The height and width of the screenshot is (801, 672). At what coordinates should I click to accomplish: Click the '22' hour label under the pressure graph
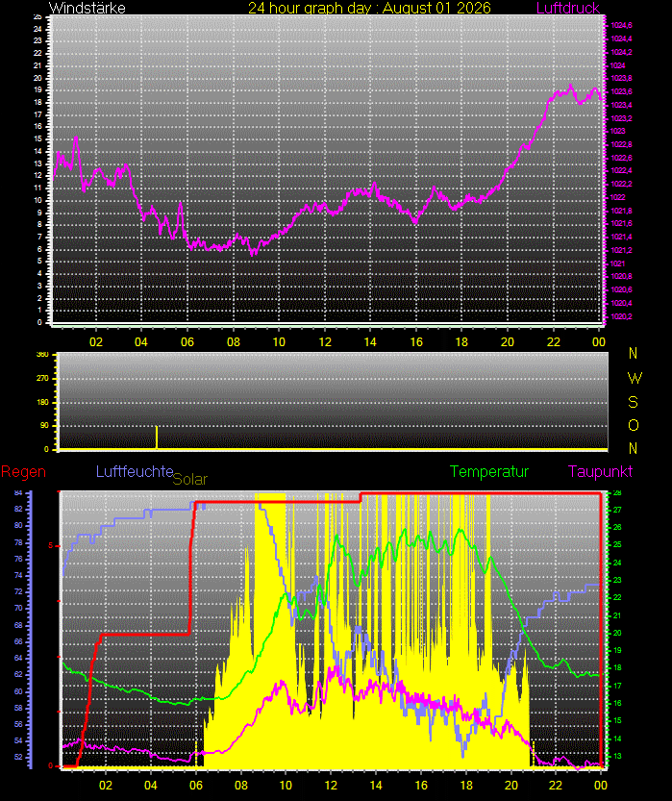(554, 341)
